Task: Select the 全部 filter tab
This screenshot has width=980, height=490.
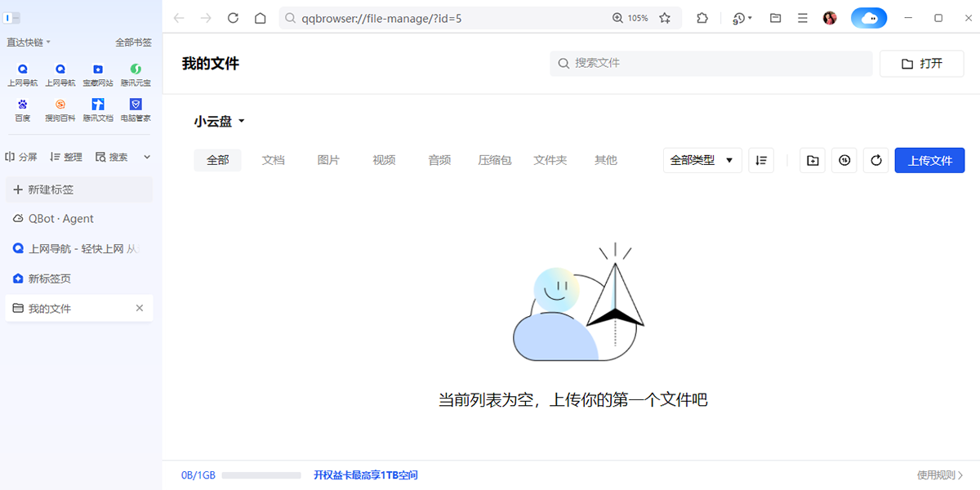Action: [218, 160]
